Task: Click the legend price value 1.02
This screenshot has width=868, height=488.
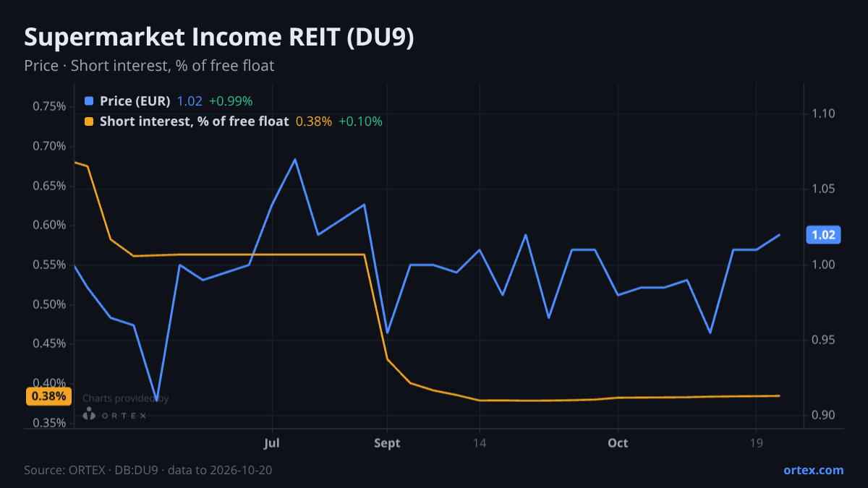Action: coord(190,101)
